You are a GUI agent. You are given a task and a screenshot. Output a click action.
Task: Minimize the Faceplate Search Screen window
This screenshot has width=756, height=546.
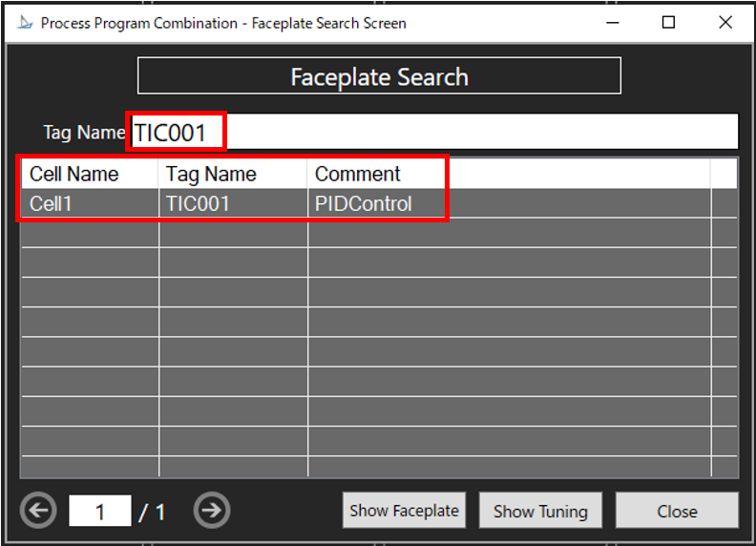(613, 23)
